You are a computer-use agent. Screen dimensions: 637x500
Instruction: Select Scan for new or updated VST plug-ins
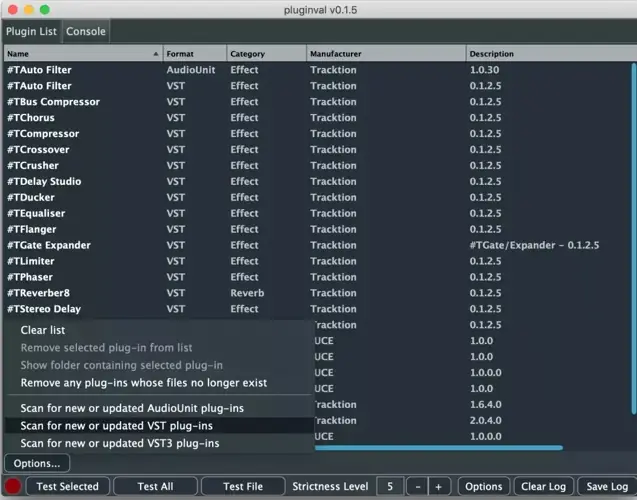coord(116,426)
